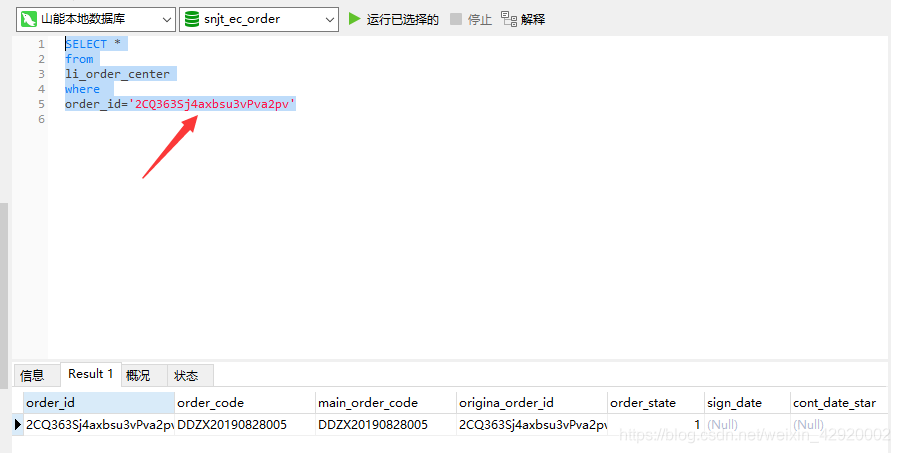Select the (Null) cell under sign_date
The image size is (900, 453).
747,425
